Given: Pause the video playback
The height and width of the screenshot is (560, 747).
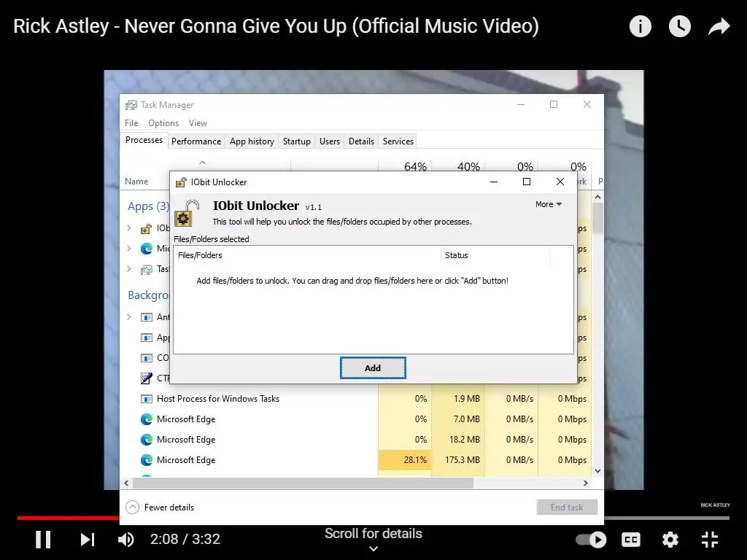Looking at the screenshot, I should 43,540.
